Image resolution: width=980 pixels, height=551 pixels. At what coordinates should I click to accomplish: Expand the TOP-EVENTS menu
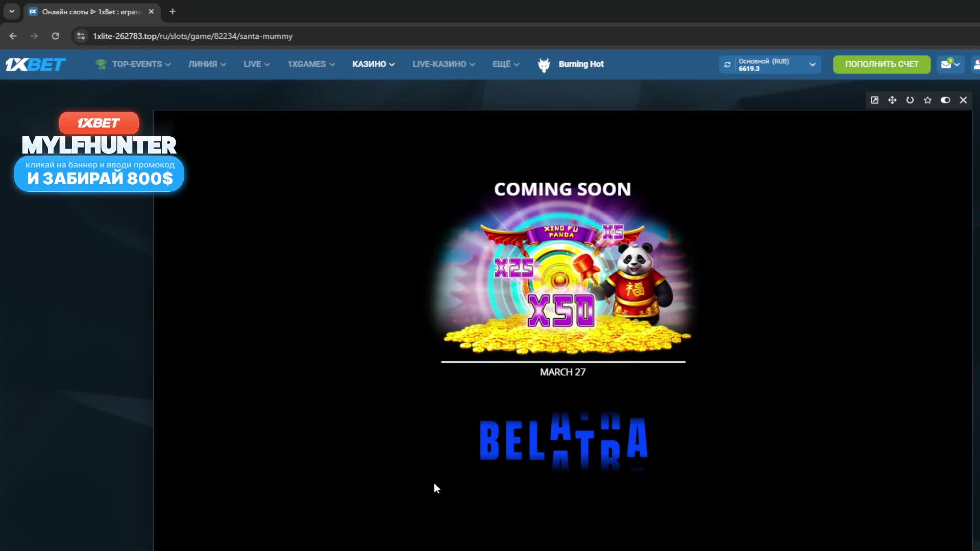141,64
